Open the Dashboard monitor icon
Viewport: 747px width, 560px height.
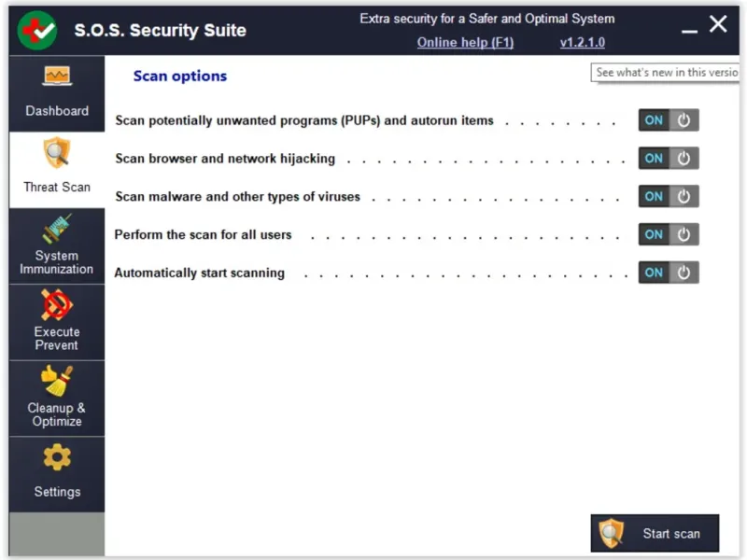(x=57, y=77)
